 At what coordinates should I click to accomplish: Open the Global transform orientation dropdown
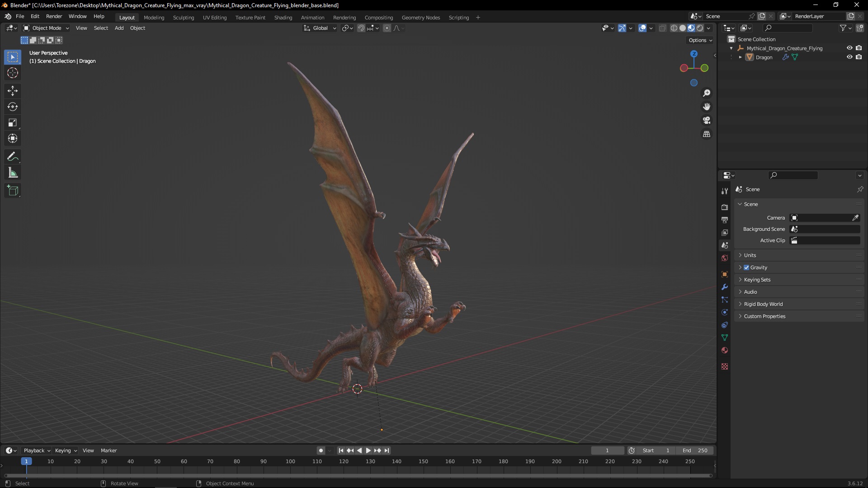tap(320, 28)
